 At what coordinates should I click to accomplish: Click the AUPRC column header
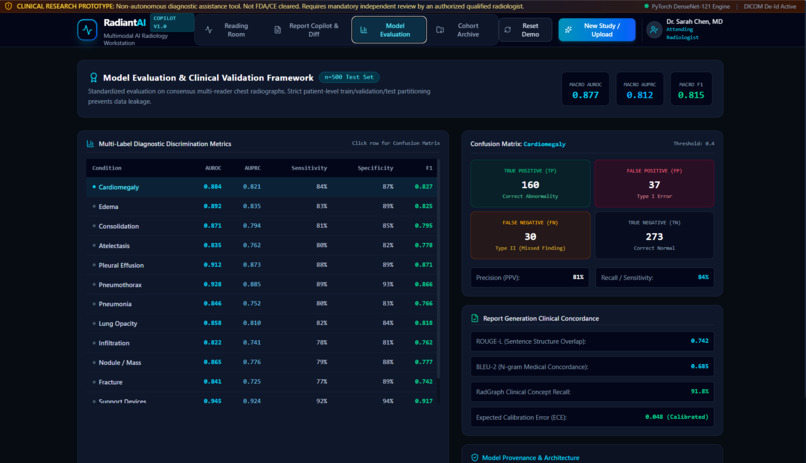pos(252,168)
